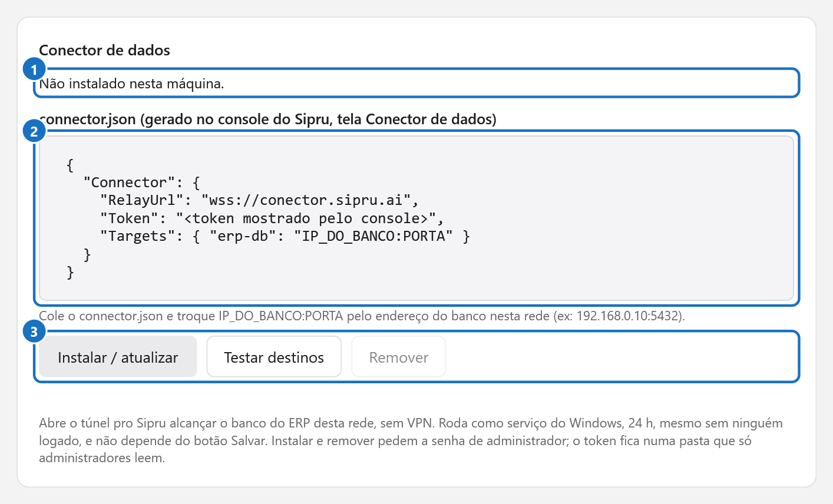Place cursor on the "Token" line
833x504 pixels.
pyautogui.click(x=272, y=218)
